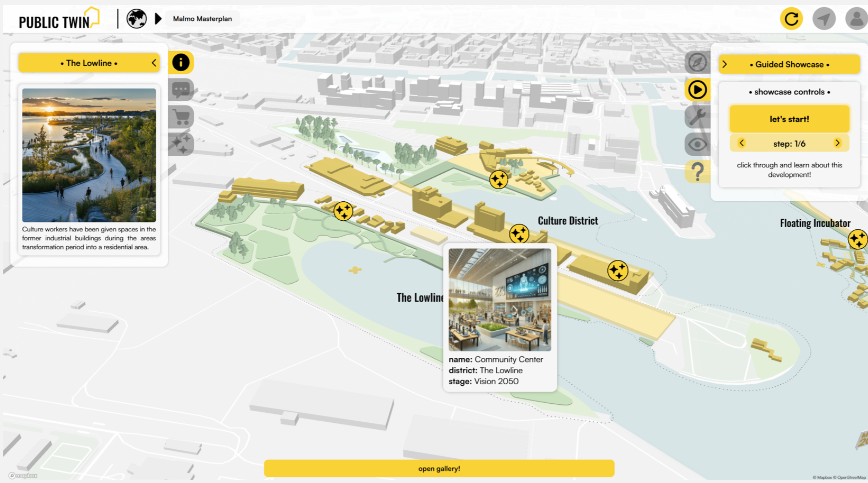868x483 pixels.
Task: Click sparkle marker above the Community Center popup
Action: pos(519,234)
